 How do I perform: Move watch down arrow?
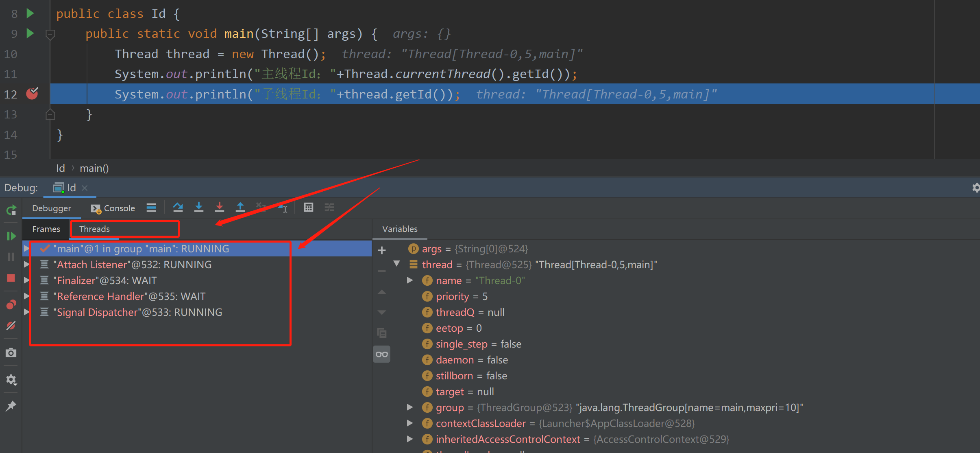point(382,313)
